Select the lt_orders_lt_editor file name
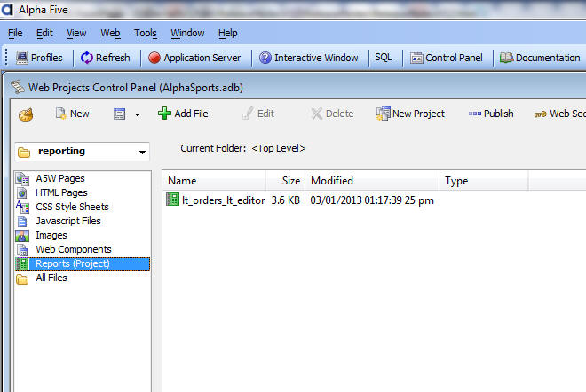The height and width of the screenshot is (392, 586). tap(223, 200)
